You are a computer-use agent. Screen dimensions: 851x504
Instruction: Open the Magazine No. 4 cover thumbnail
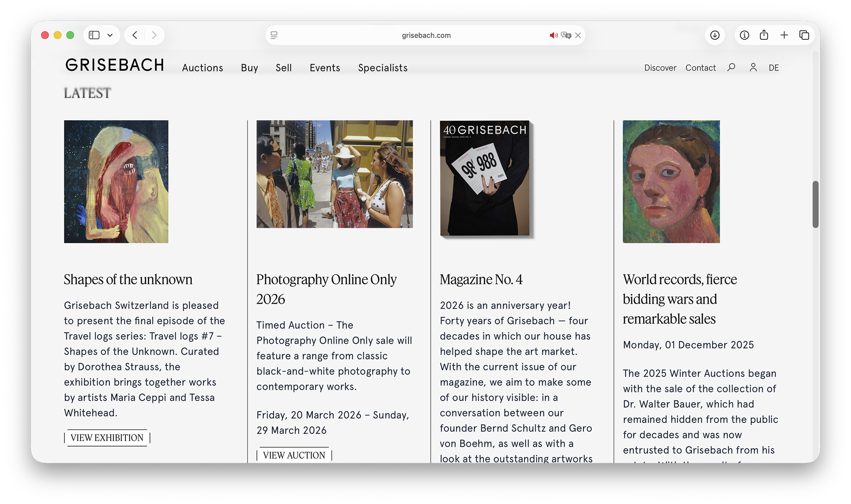(485, 179)
